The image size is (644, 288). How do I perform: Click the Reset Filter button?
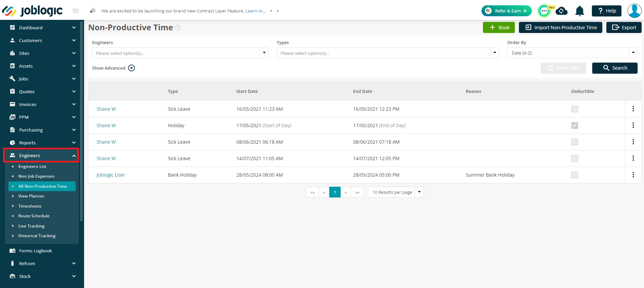click(563, 68)
